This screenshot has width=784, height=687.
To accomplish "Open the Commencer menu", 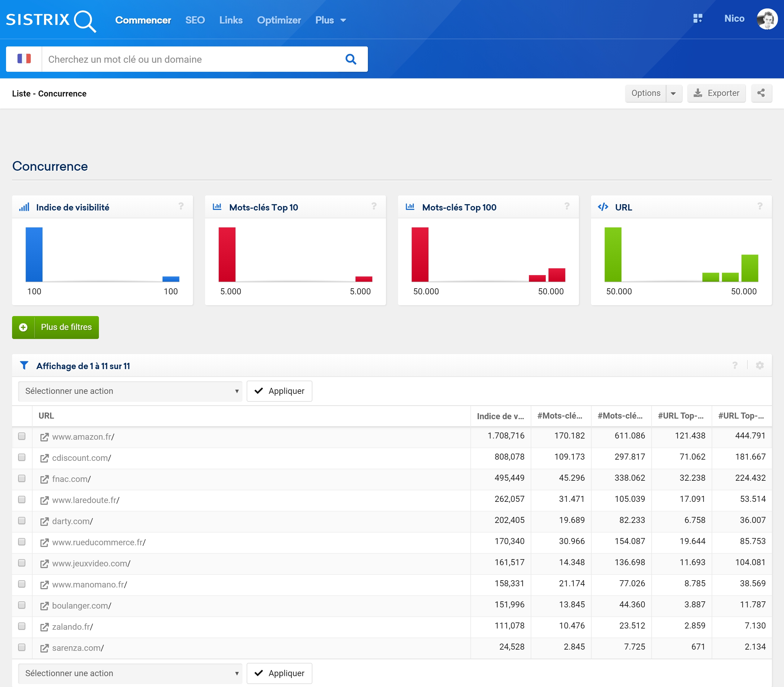I will pos(143,20).
